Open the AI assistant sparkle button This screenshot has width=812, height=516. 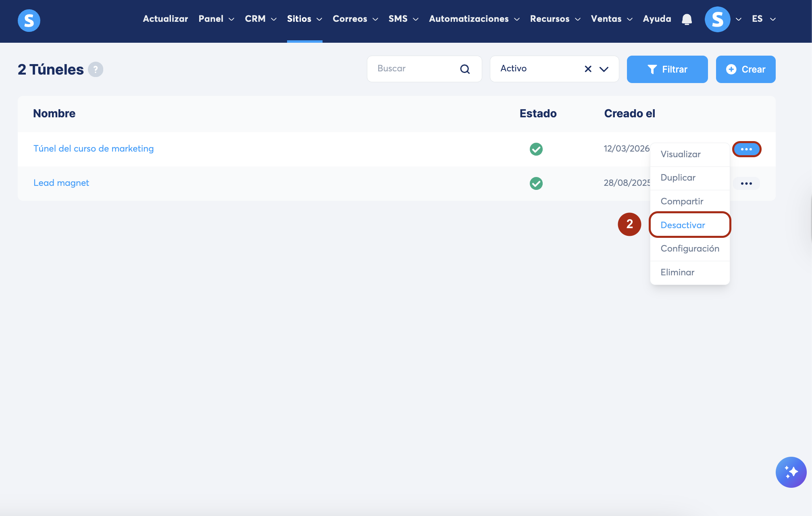tap(791, 472)
